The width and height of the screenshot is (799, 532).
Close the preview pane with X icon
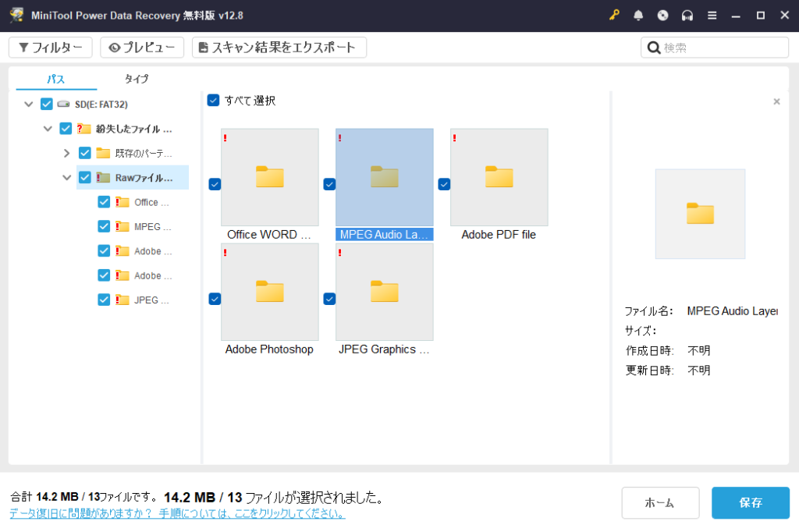pyautogui.click(x=776, y=101)
